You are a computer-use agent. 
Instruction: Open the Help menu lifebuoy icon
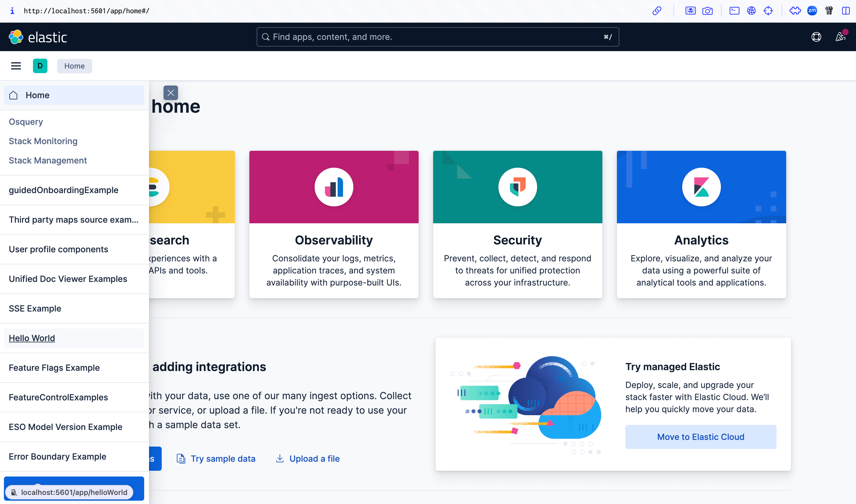pyautogui.click(x=816, y=37)
